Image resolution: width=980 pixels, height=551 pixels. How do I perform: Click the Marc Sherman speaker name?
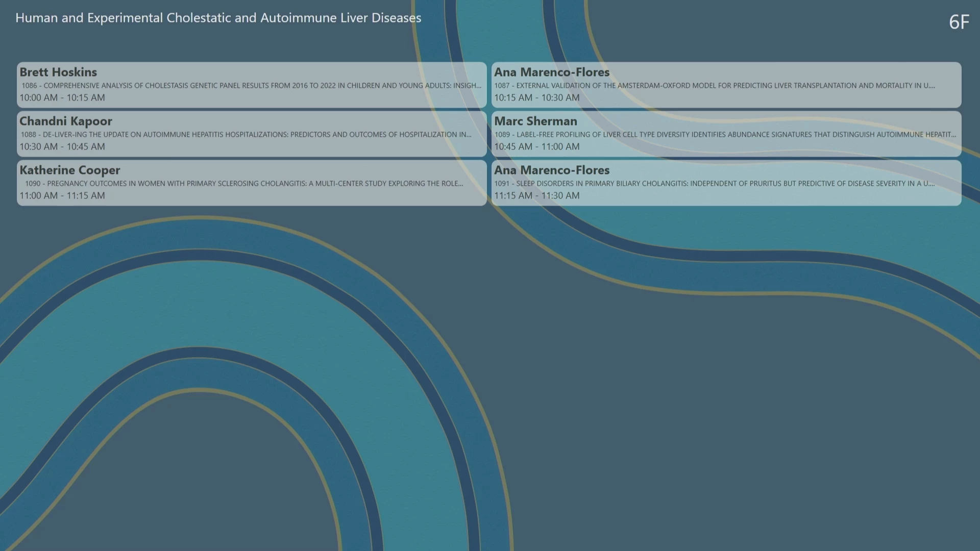[x=535, y=121]
